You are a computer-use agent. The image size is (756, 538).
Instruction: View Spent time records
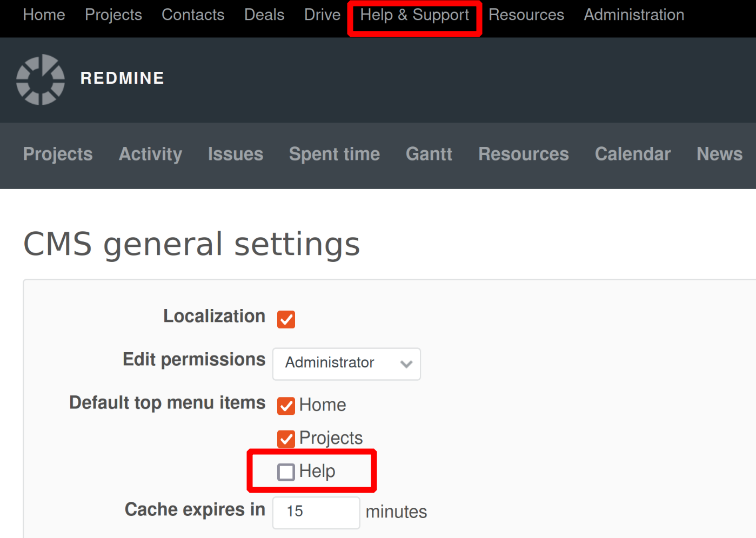[x=334, y=154]
